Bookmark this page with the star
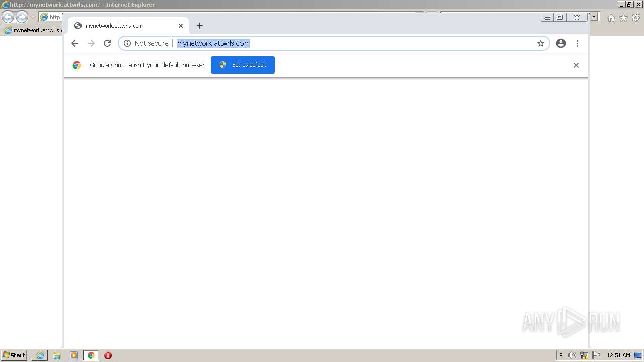This screenshot has width=644, height=362. (x=541, y=43)
